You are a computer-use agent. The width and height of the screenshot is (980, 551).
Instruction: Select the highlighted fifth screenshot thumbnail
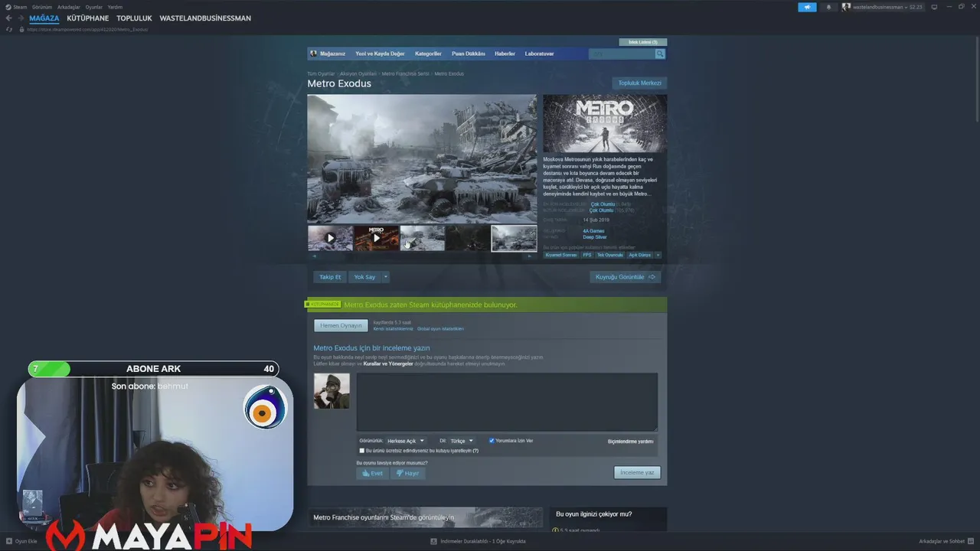tap(514, 238)
